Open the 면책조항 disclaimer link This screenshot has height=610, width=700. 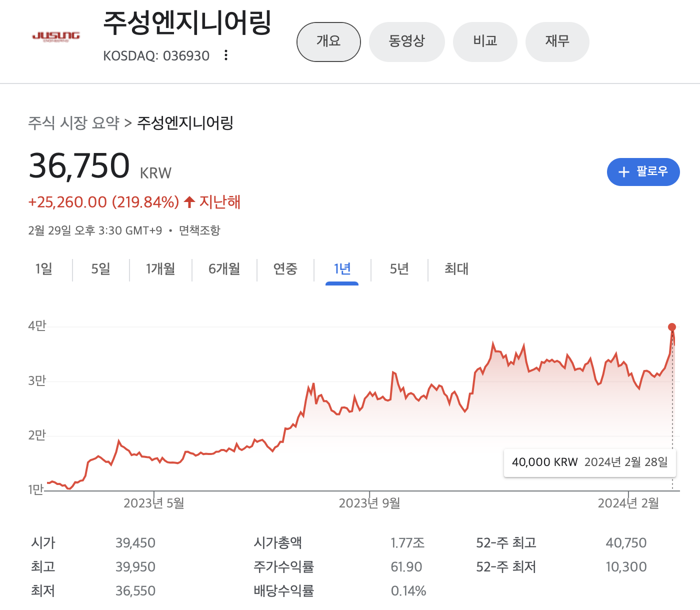(199, 230)
